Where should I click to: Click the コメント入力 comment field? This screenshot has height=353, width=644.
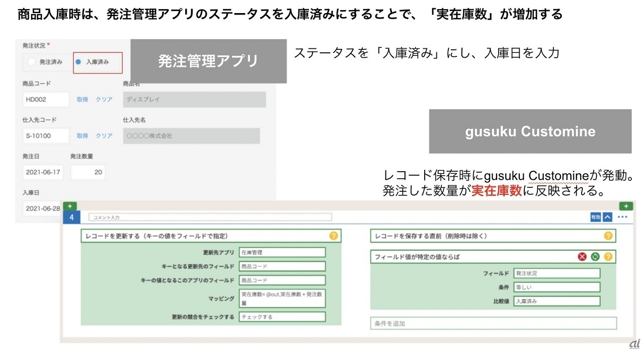tap(210, 218)
